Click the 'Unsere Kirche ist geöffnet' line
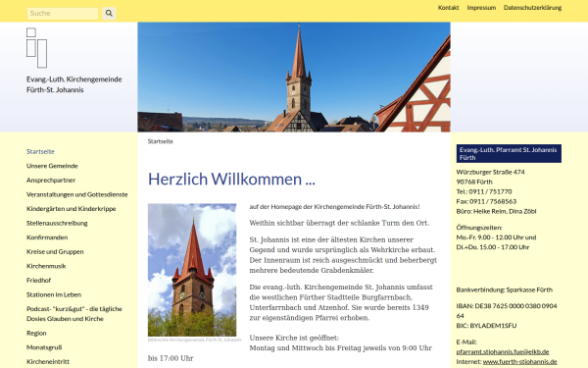The height and width of the screenshot is (368, 588). point(294,338)
